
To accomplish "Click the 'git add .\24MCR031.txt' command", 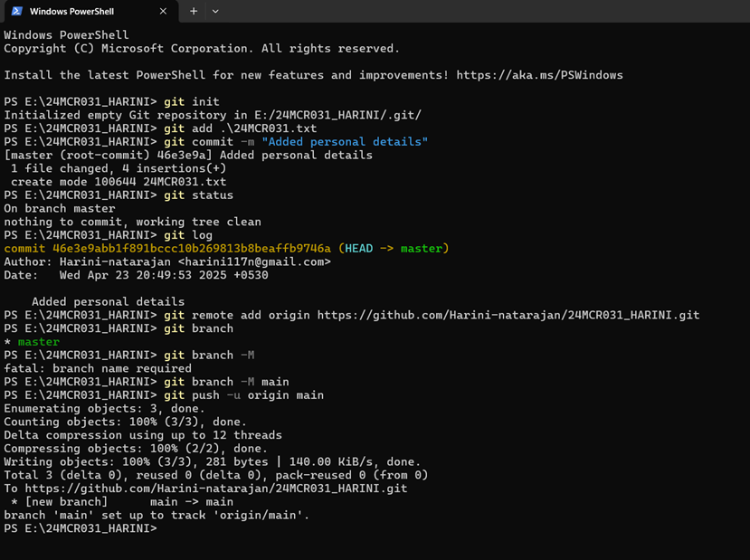I will (x=240, y=128).
